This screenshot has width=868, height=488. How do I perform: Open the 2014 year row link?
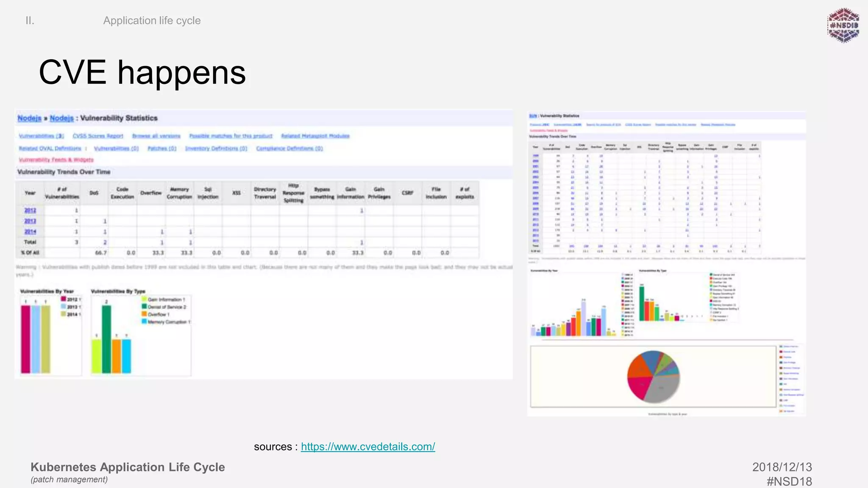click(30, 232)
